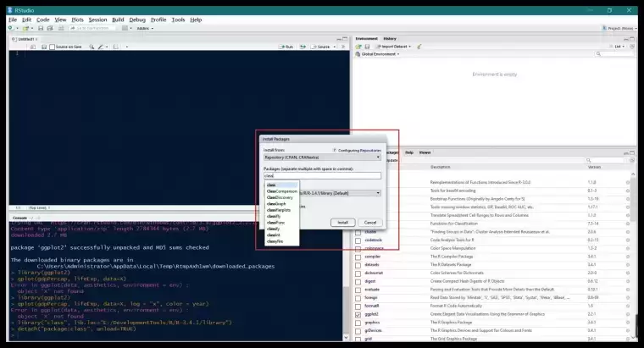This screenshot has height=348, width=644.
Task: Open the Configuring Repositories link
Action: click(359, 151)
